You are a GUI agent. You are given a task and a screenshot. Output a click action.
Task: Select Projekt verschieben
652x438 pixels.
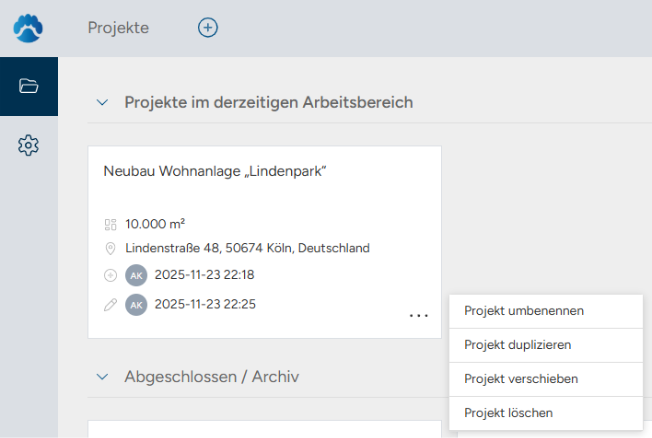click(x=521, y=379)
